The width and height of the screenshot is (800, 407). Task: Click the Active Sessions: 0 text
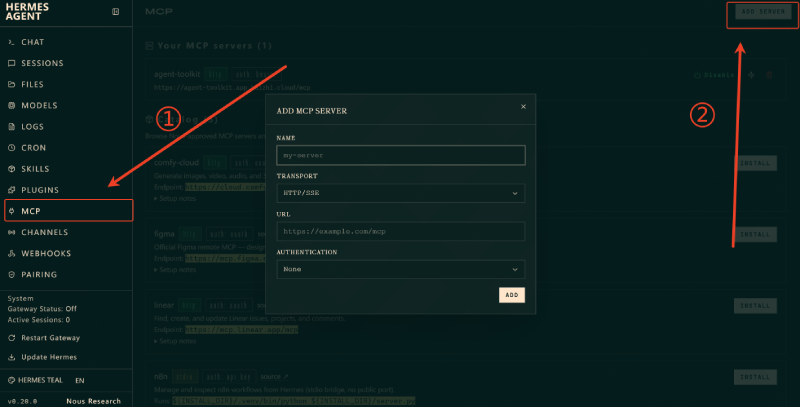pos(39,320)
